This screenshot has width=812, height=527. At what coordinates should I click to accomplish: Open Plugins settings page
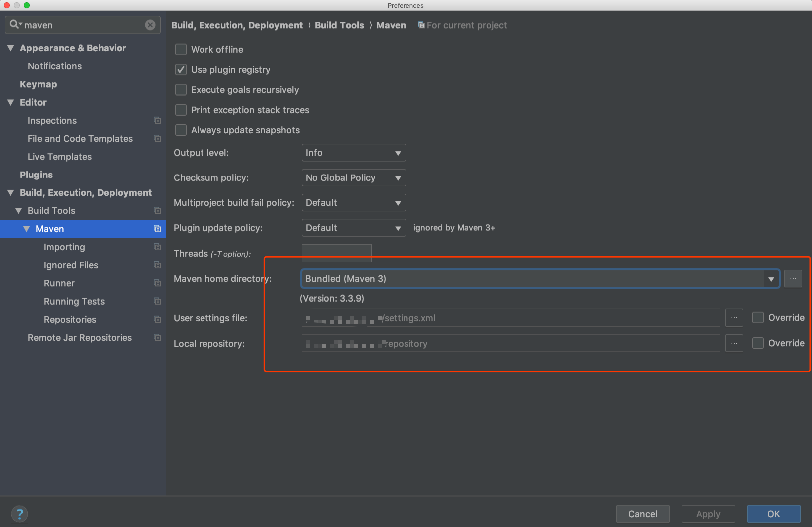tap(36, 175)
